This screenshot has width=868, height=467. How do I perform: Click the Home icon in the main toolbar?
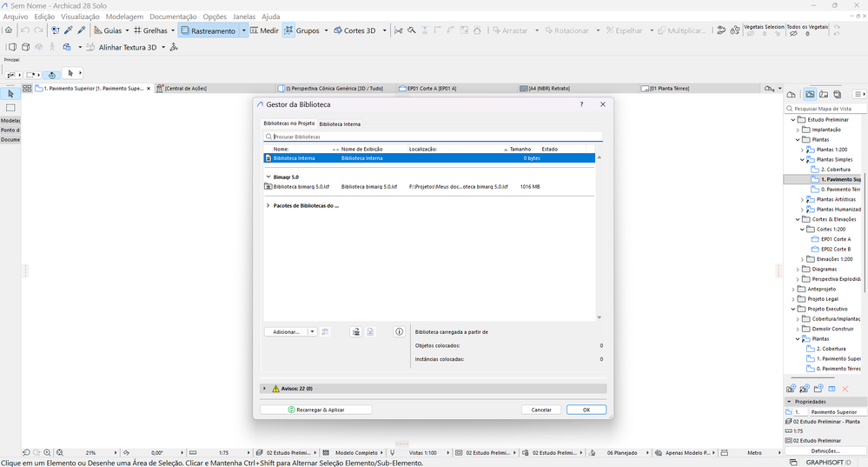coord(9,30)
